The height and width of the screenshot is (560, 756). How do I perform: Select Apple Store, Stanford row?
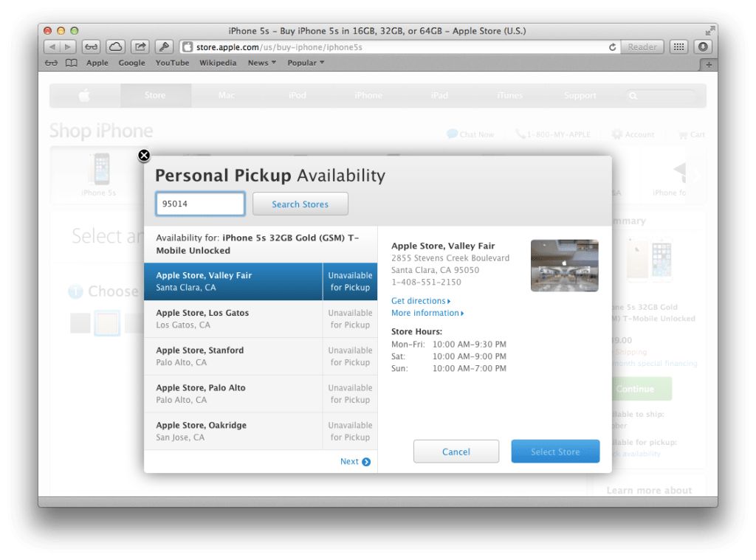click(x=261, y=356)
